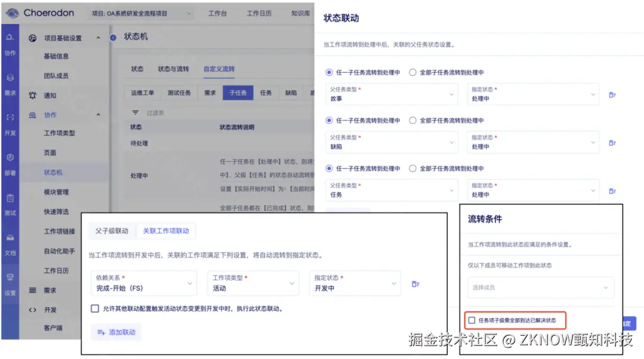Screen dimensions: 644x359
Task: Delete the 故事 linkage via trash icon
Action: pos(612,94)
